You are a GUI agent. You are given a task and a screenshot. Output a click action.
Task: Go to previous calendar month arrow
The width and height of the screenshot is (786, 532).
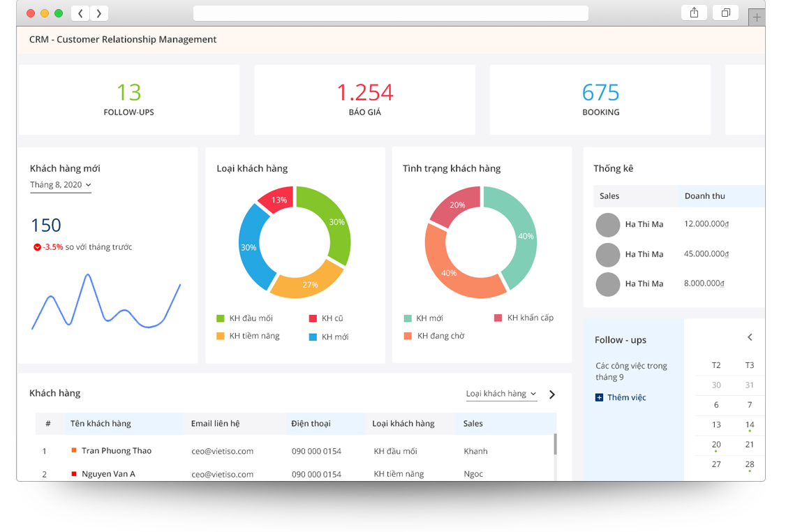750,337
